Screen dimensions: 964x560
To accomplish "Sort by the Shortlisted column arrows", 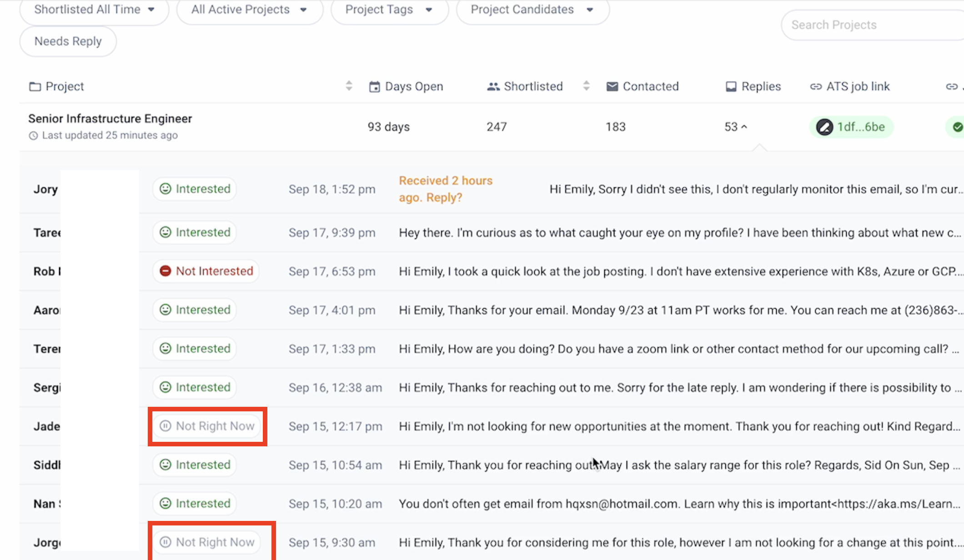I will click(x=586, y=85).
